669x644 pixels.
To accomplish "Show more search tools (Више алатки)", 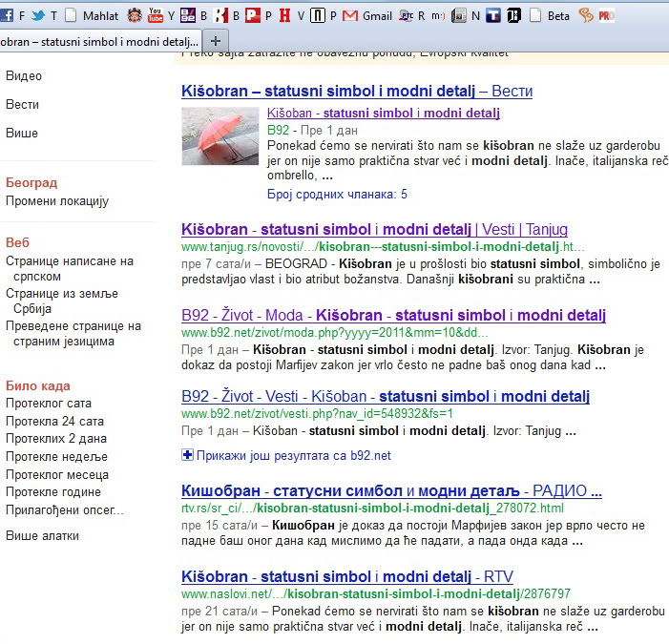I will coord(42,535).
